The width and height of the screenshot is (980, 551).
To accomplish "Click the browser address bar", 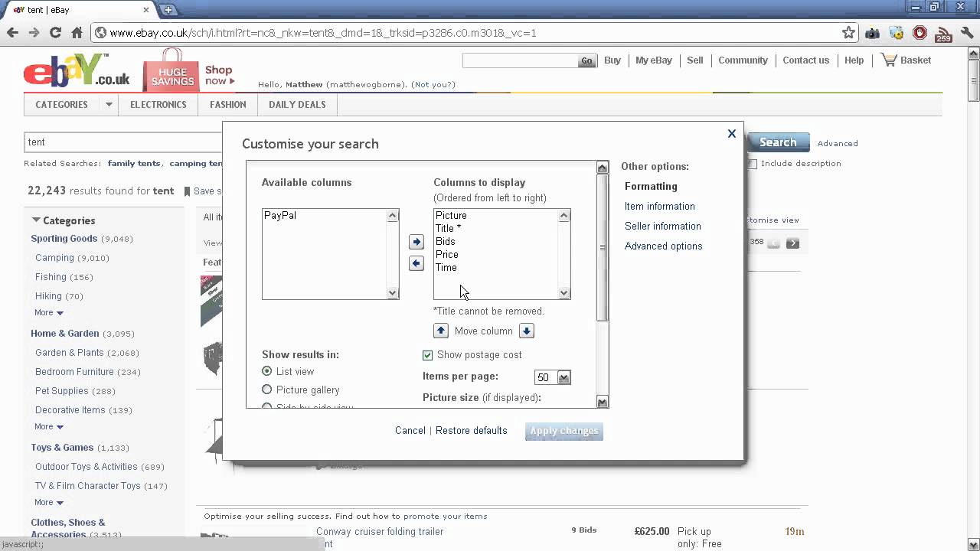I will click(467, 33).
